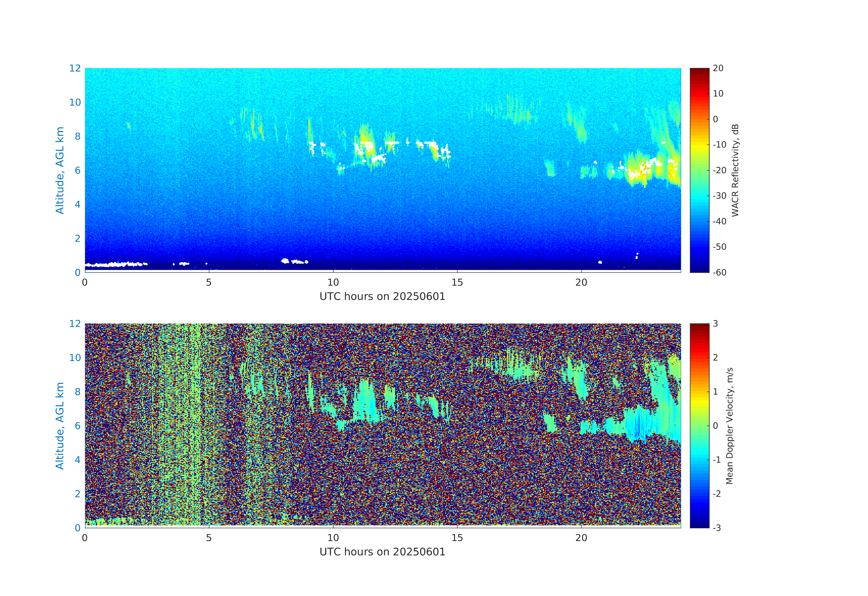Click the top plot's x-axis title text

[382, 297]
